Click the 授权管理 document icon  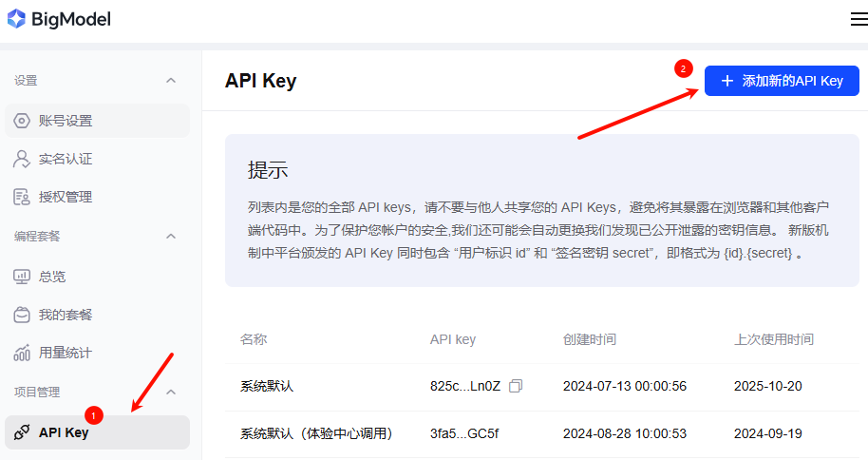(22, 197)
